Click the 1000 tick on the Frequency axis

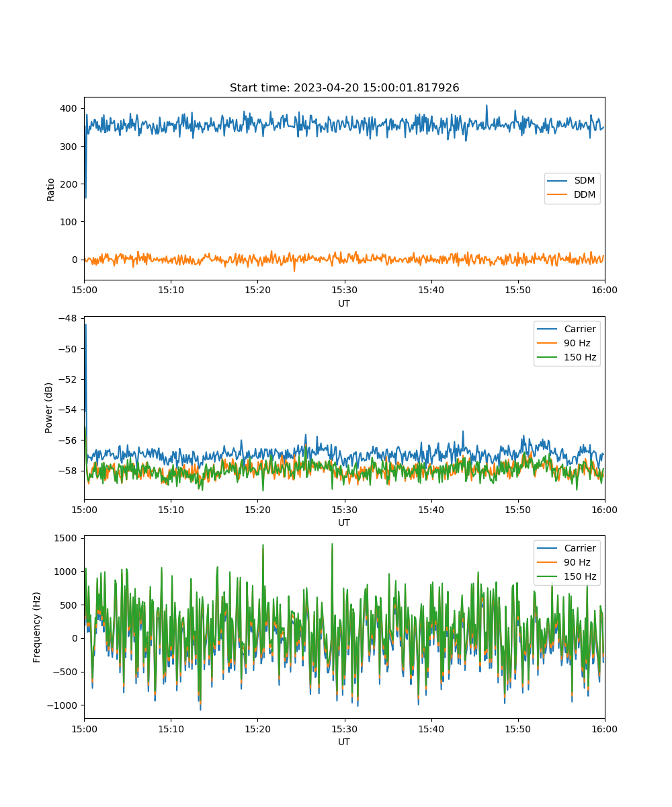pyautogui.click(x=67, y=572)
